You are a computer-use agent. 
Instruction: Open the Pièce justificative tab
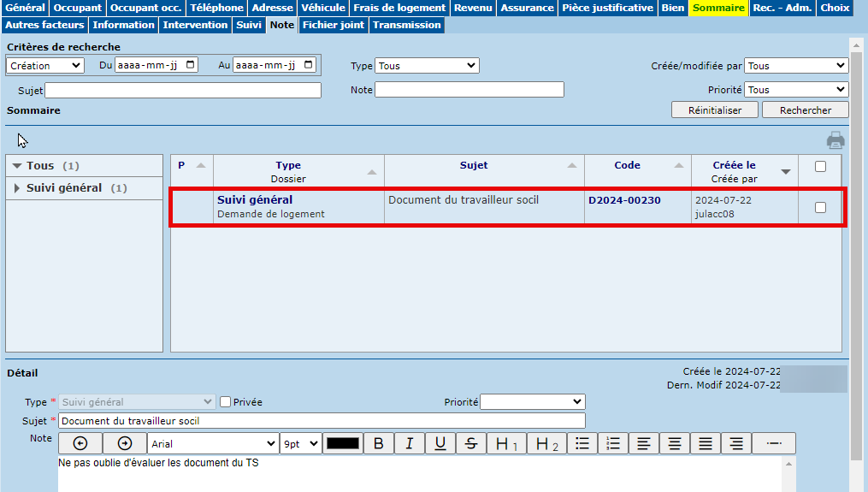tap(608, 8)
